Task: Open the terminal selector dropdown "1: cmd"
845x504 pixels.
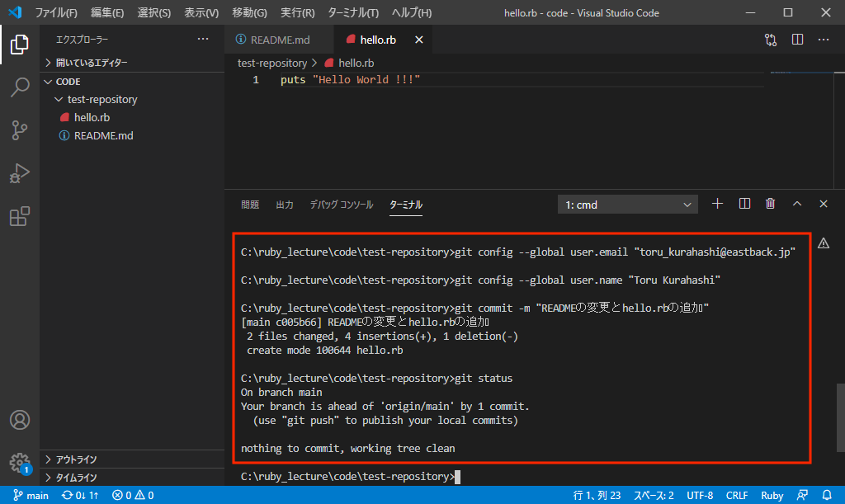Action: (628, 205)
